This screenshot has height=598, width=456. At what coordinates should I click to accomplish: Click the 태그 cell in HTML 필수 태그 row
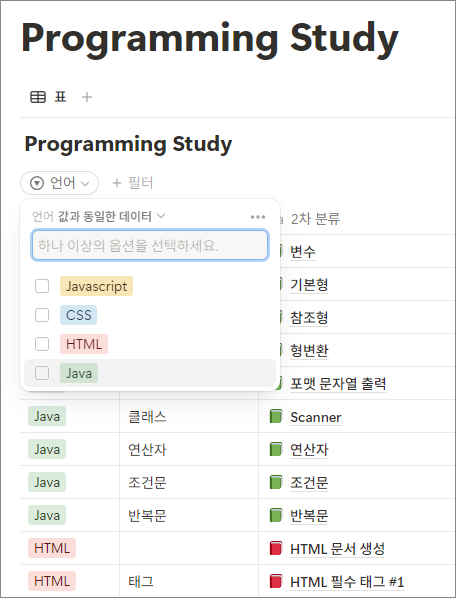tap(189, 581)
